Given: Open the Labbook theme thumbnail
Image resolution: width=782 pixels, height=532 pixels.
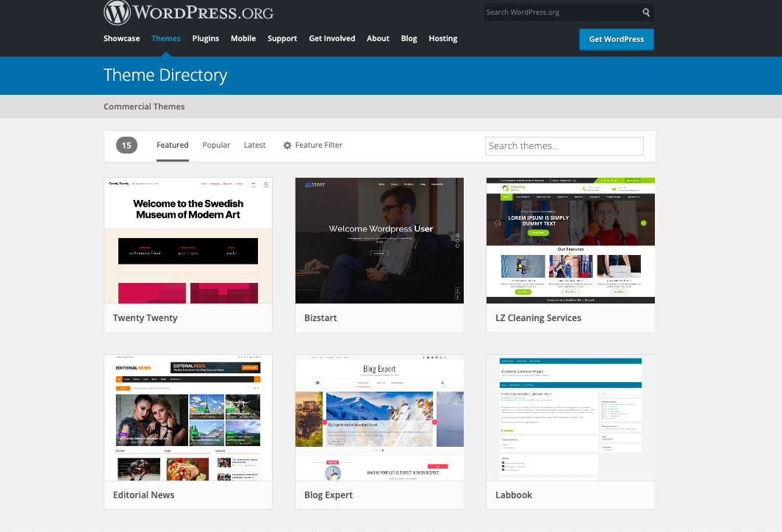Looking at the screenshot, I should (570, 418).
